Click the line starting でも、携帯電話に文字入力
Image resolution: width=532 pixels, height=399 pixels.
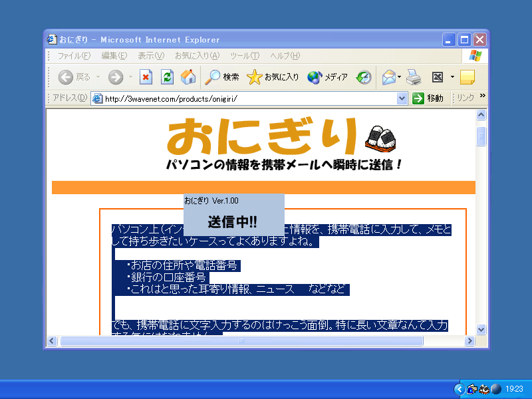pos(279,325)
